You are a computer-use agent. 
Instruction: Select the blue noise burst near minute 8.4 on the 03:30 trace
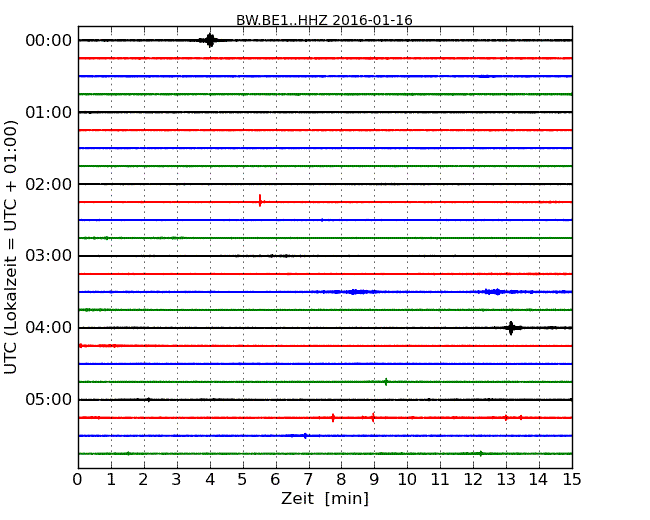(353, 292)
